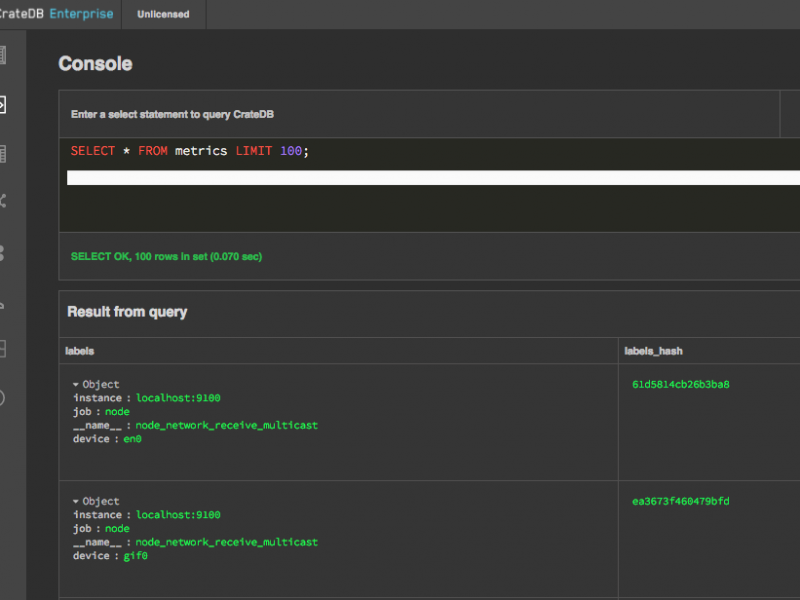Collapse the Object in the first result row
The image size is (800, 600).
tap(75, 384)
